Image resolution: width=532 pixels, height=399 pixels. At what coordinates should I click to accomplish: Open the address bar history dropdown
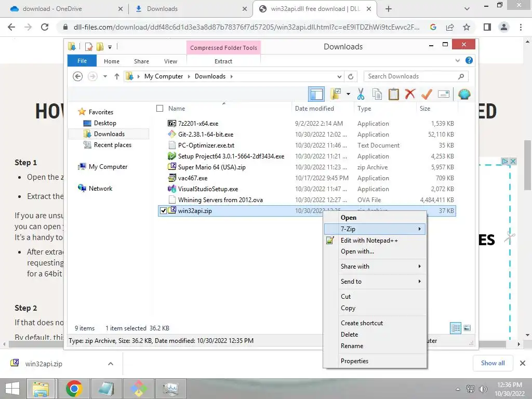pos(339,76)
